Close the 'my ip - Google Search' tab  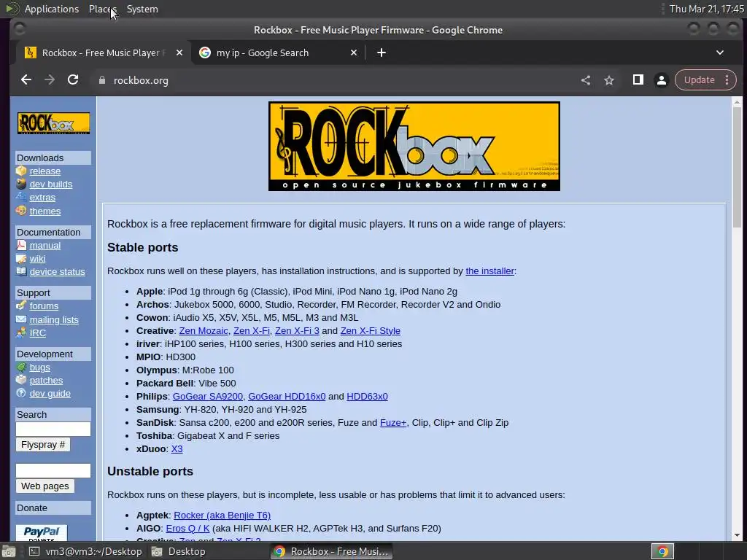354,52
